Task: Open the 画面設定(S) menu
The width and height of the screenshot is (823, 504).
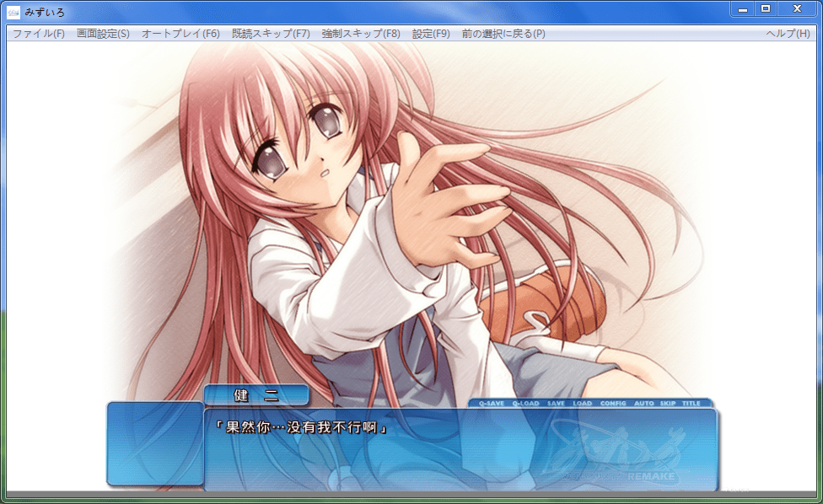Action: tap(103, 34)
